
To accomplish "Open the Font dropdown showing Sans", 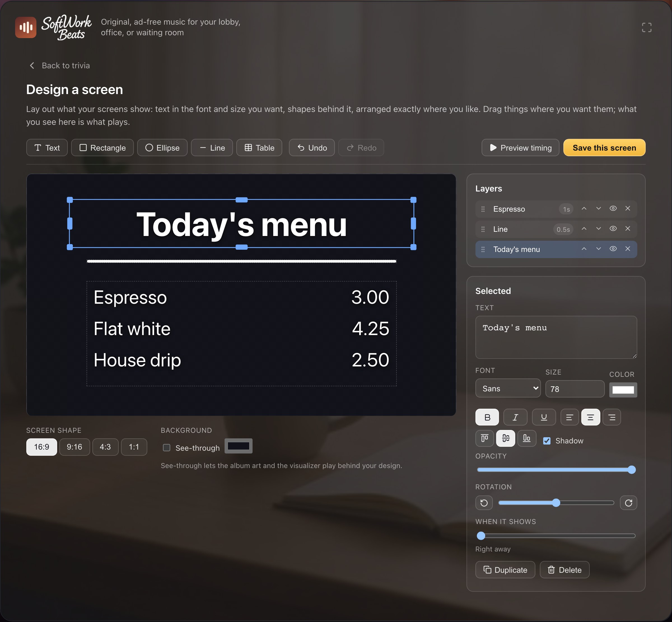I will pos(508,389).
